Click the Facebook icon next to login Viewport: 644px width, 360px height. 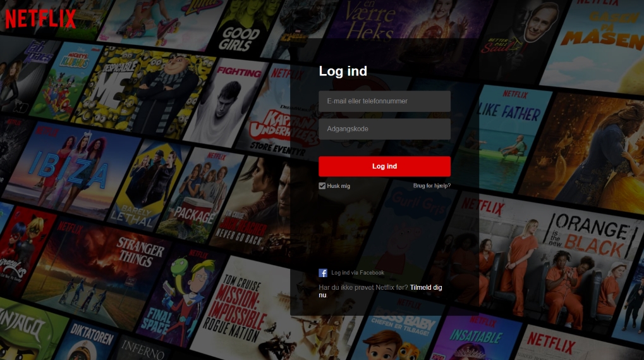(323, 273)
